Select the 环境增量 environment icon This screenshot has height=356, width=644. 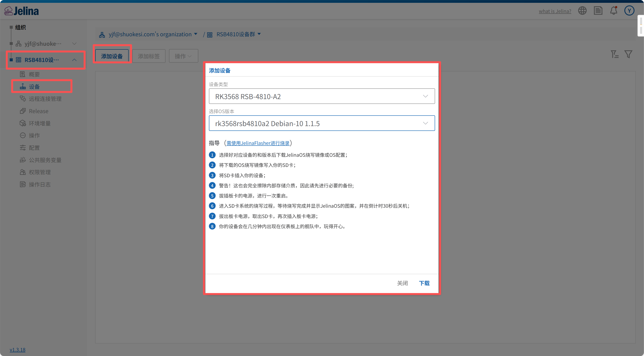point(22,123)
